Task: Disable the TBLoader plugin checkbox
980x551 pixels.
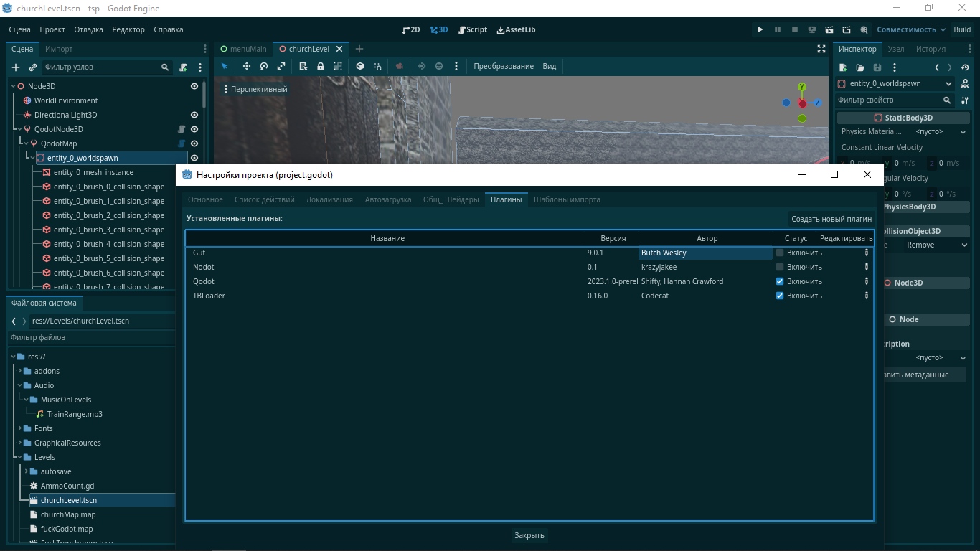Action: (780, 296)
